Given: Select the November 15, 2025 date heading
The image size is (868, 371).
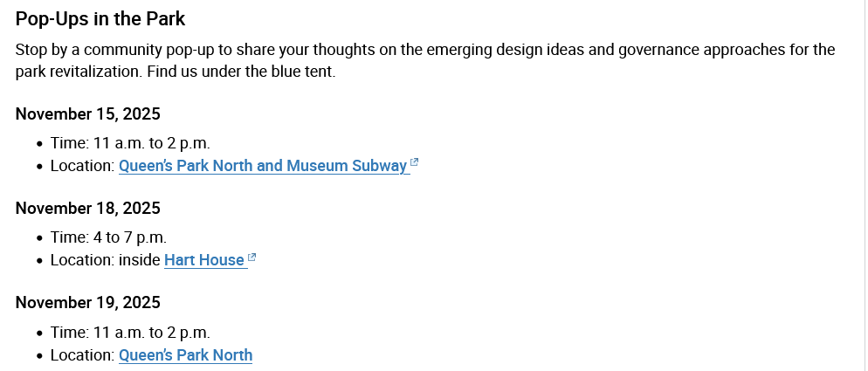Looking at the screenshot, I should (88, 114).
